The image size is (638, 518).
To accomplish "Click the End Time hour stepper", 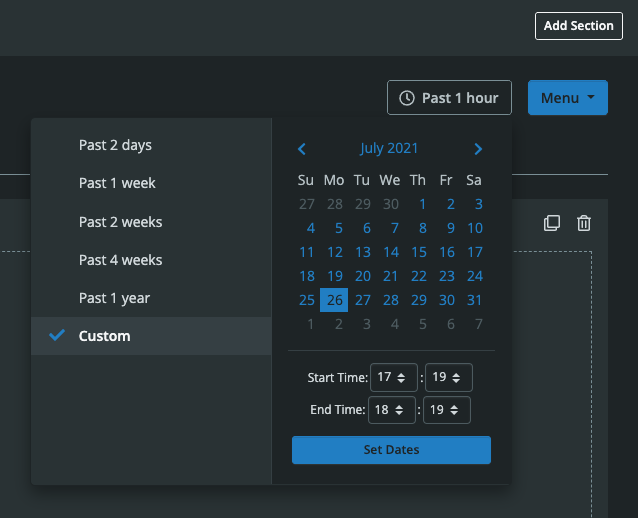I will click(x=391, y=410).
